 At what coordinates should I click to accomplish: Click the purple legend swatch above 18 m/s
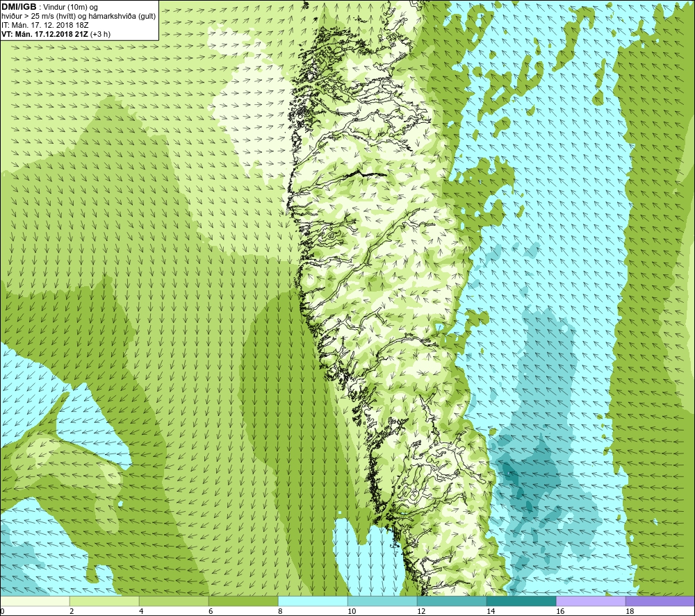660,601
